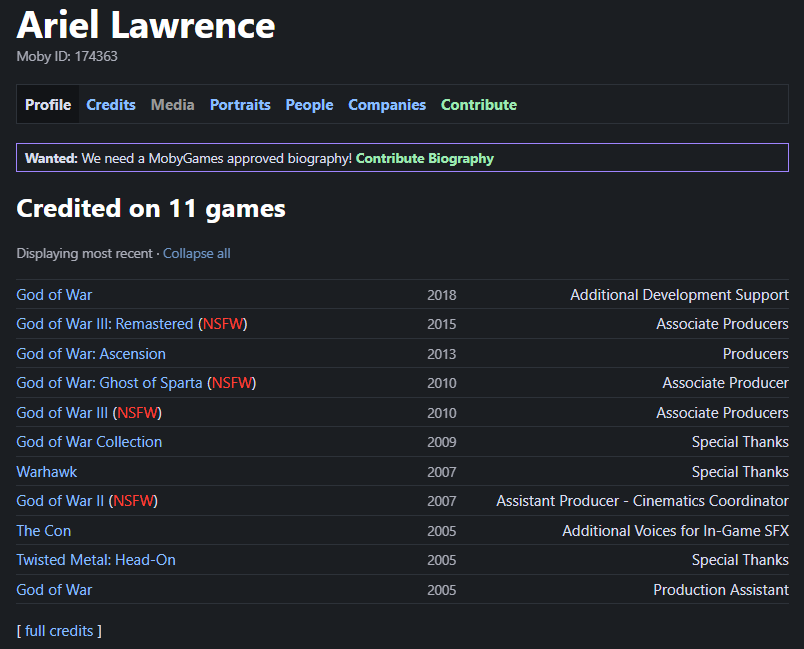804x649 pixels.
Task: Open Twisted Metal: Head-On link
Action: tap(96, 560)
